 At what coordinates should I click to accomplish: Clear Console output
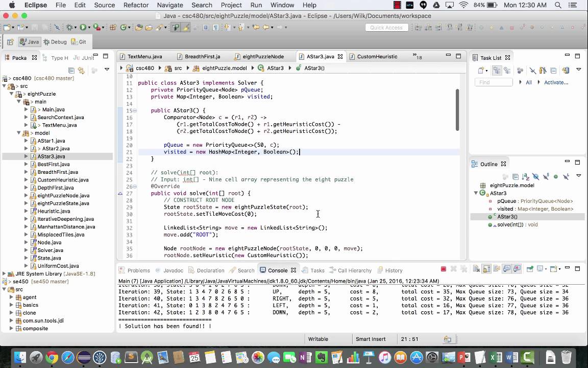coord(476,269)
